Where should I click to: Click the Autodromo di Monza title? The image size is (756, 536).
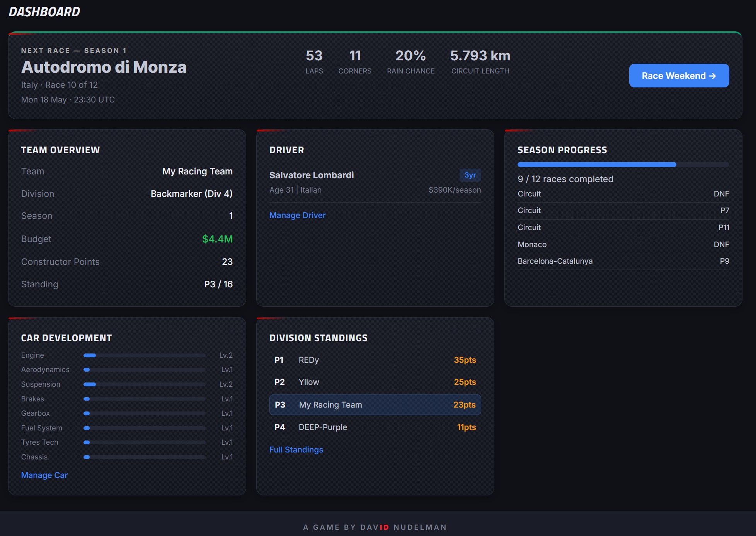coord(104,67)
